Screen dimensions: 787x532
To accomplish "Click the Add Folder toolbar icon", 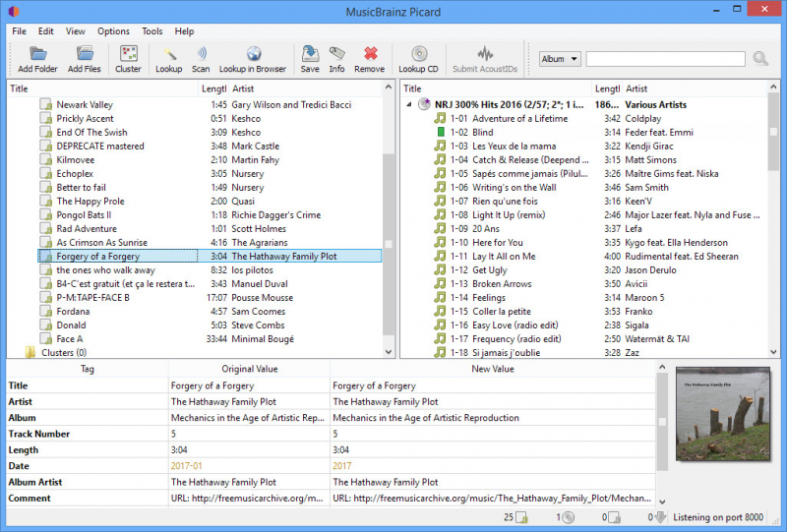I will pos(37,54).
